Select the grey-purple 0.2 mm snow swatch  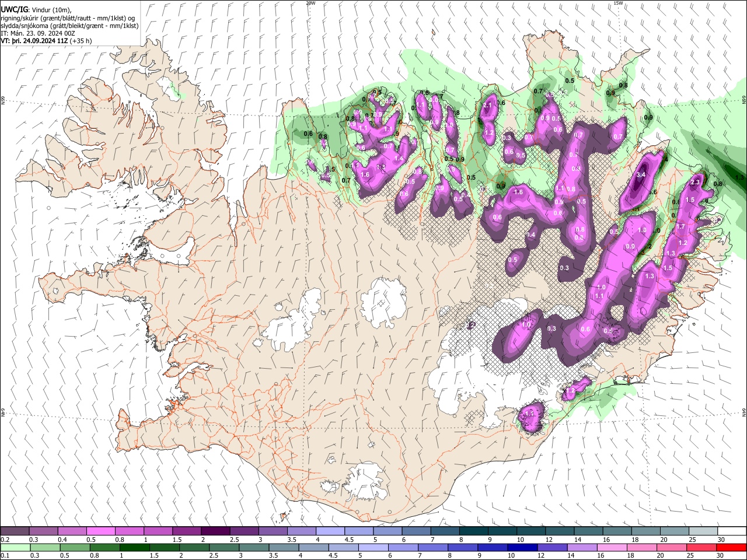pos(15,531)
